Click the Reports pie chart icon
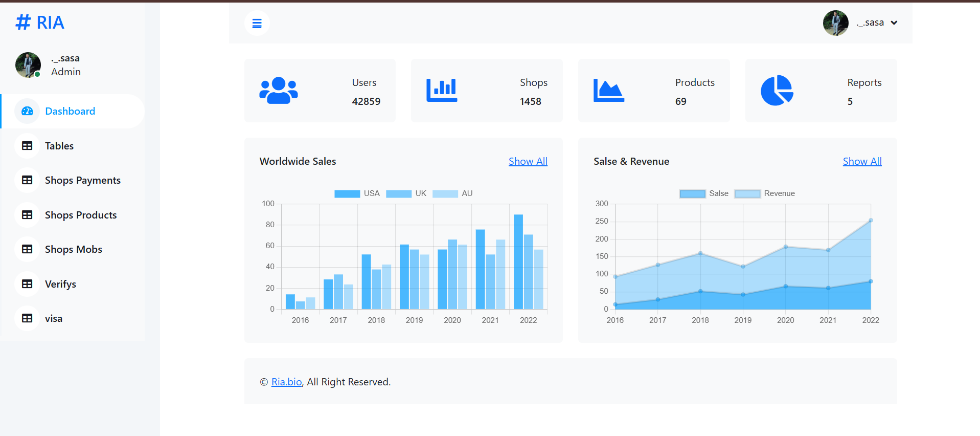The image size is (980, 436). click(x=777, y=91)
